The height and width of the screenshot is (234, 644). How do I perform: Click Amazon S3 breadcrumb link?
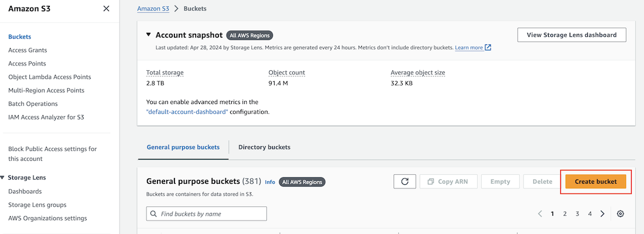tap(153, 9)
